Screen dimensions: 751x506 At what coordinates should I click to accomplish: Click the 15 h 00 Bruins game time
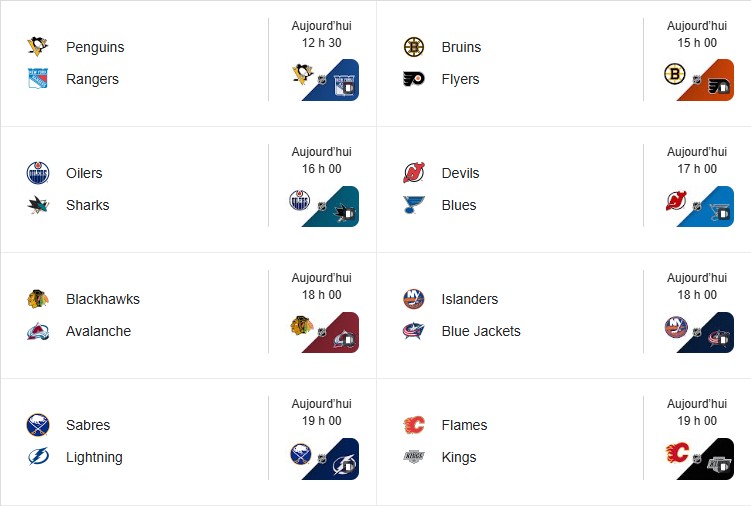click(697, 43)
